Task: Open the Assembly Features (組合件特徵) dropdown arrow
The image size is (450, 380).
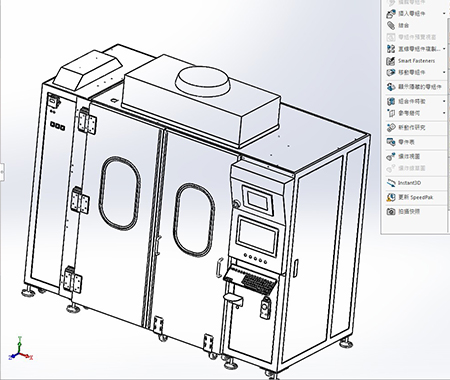Action: pyautogui.click(x=444, y=101)
